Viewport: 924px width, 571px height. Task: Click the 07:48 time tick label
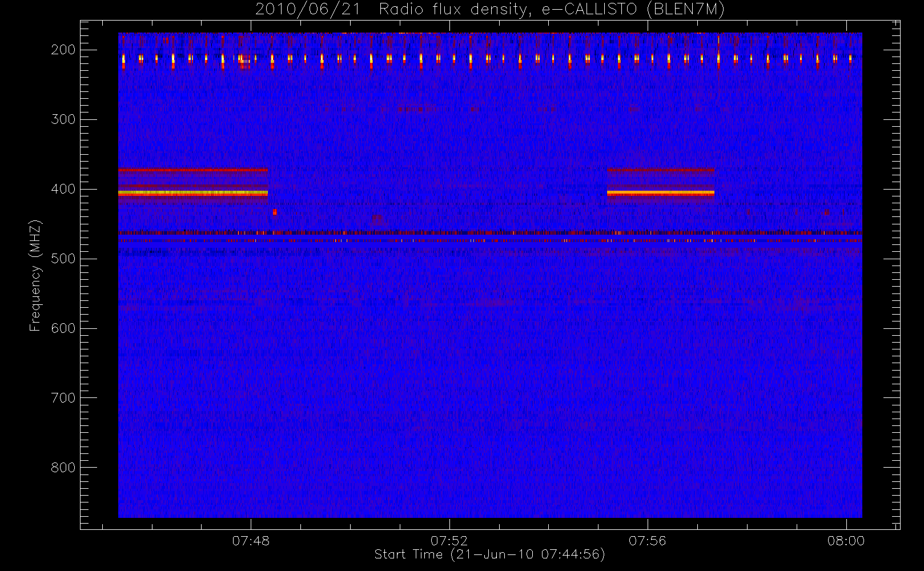251,541
